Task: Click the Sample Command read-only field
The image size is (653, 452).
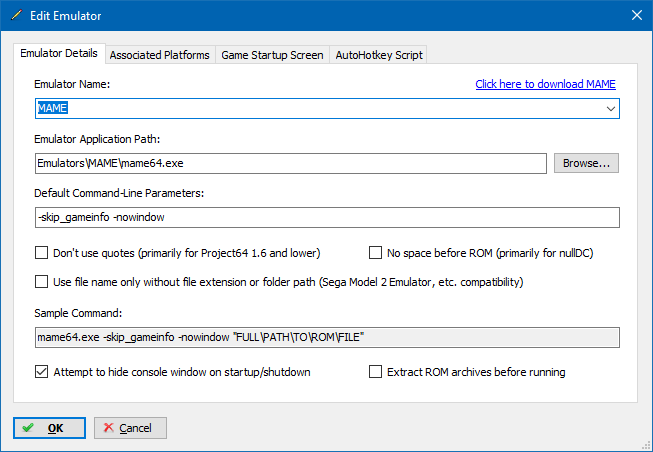Action: [327, 337]
